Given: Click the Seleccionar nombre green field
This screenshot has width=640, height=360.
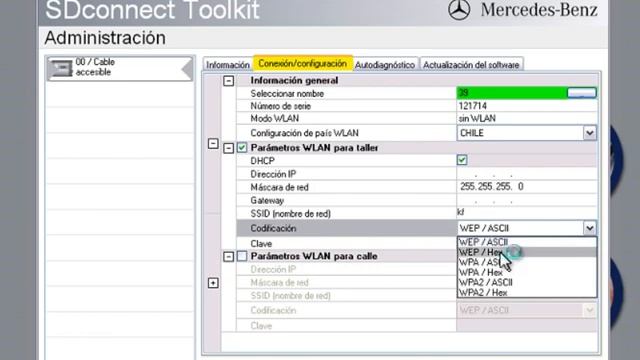Looking at the screenshot, I should coord(512,93).
